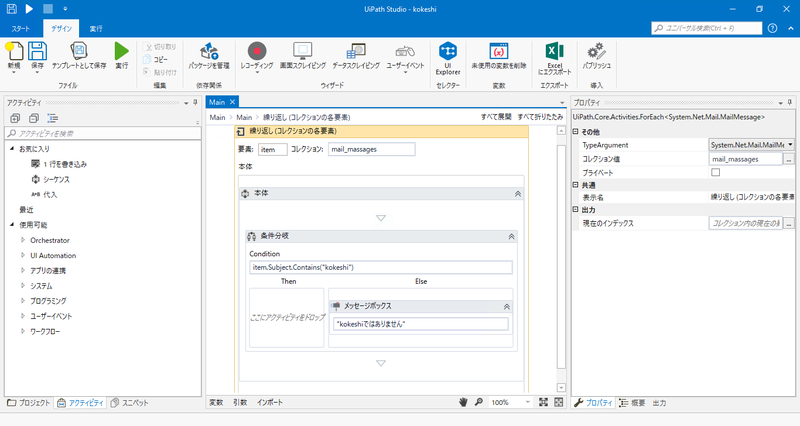This screenshot has height=426, width=800.
Task: Select 1 行を書き込み favorite activity
Action: pyautogui.click(x=59, y=164)
